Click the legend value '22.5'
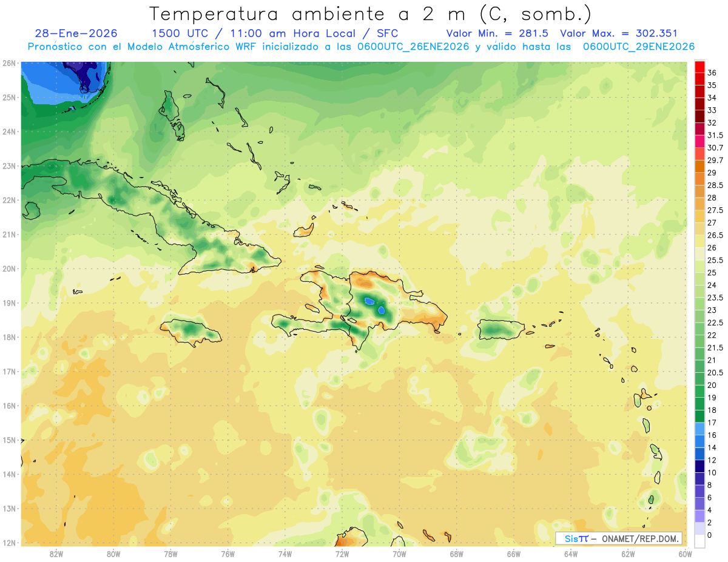The width and height of the screenshot is (728, 562). click(x=715, y=323)
